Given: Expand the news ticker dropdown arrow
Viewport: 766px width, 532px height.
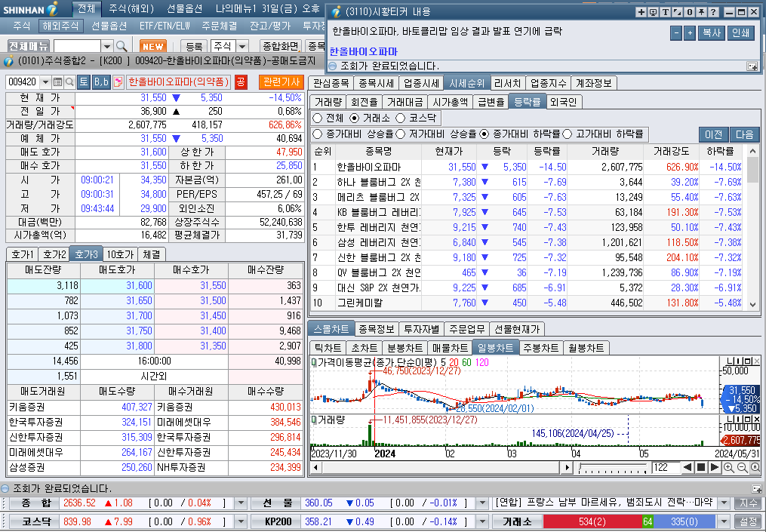Looking at the screenshot, I should [x=724, y=503].
